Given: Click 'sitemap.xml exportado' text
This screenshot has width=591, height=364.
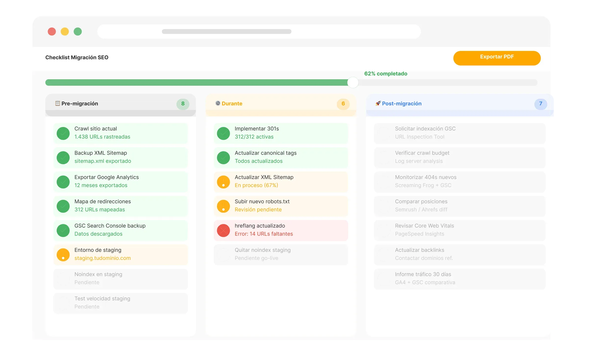Looking at the screenshot, I should click(x=103, y=161).
